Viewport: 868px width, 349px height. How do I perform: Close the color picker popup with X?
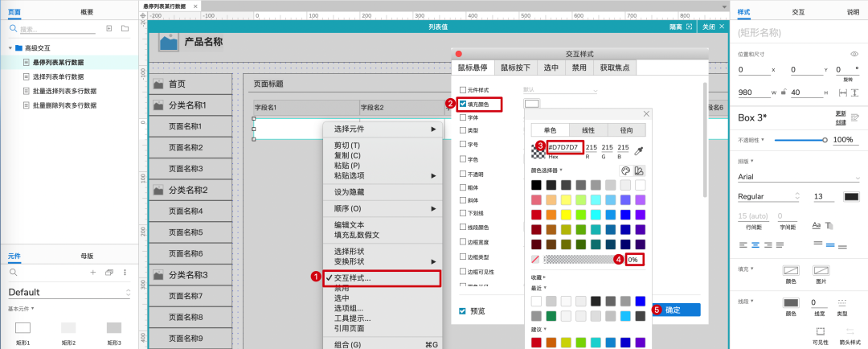point(645,113)
